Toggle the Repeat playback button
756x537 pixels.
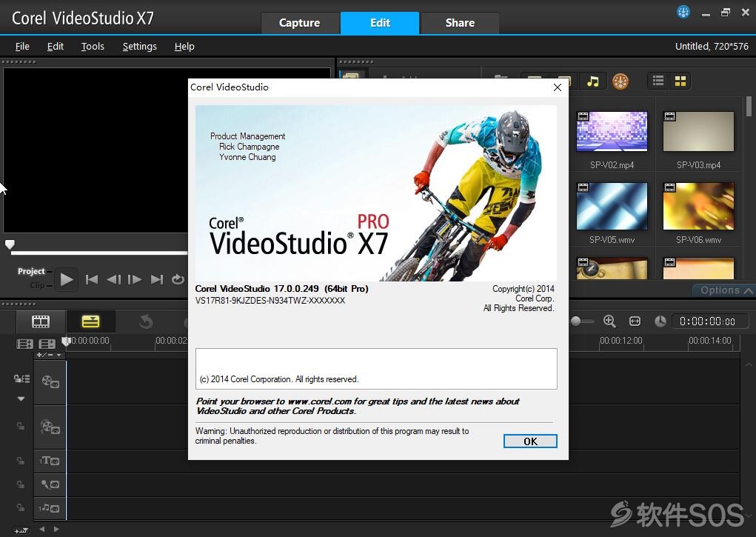(x=178, y=279)
